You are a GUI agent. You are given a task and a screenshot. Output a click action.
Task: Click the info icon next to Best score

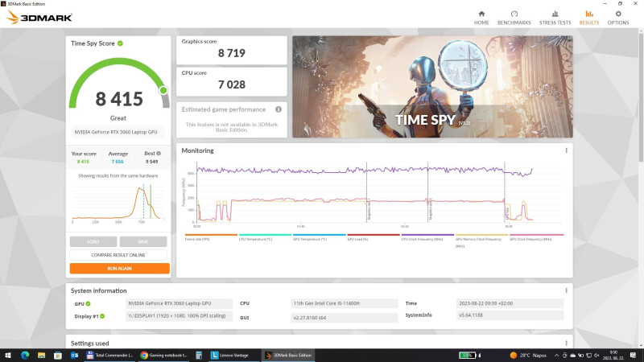tap(159, 154)
